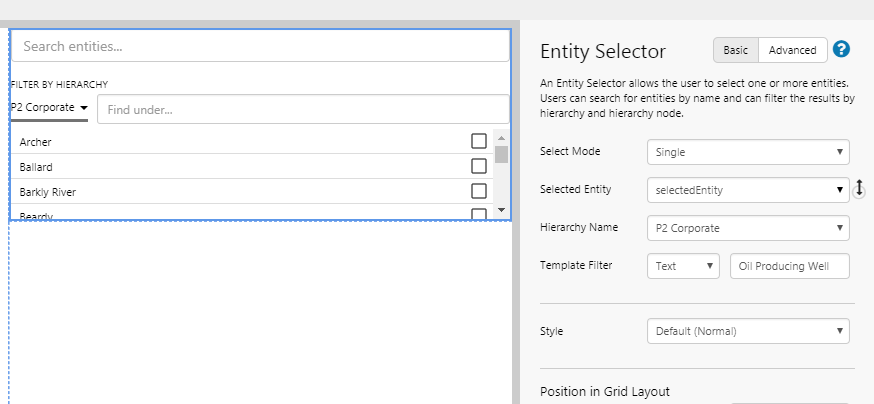This screenshot has width=874, height=404.
Task: Switch to the Advanced tab
Action: coord(793,50)
